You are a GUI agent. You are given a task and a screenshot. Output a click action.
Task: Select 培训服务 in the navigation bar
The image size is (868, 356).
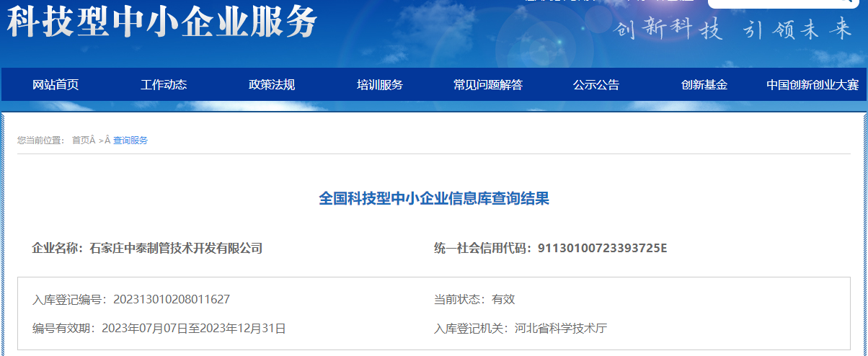coord(380,85)
